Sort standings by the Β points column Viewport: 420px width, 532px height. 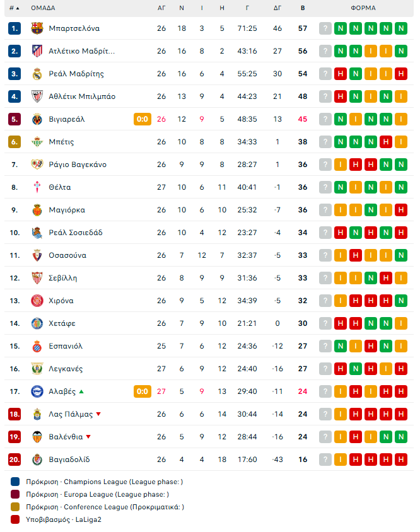303,8
